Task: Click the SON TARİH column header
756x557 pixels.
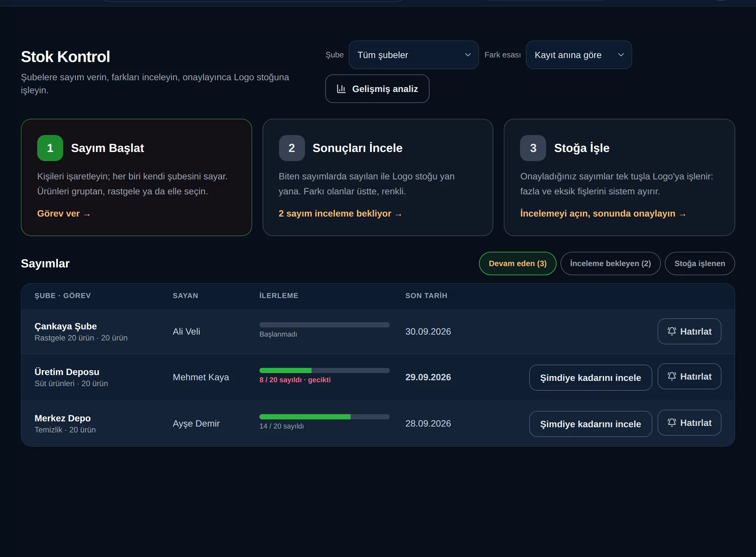Action: pos(426,296)
